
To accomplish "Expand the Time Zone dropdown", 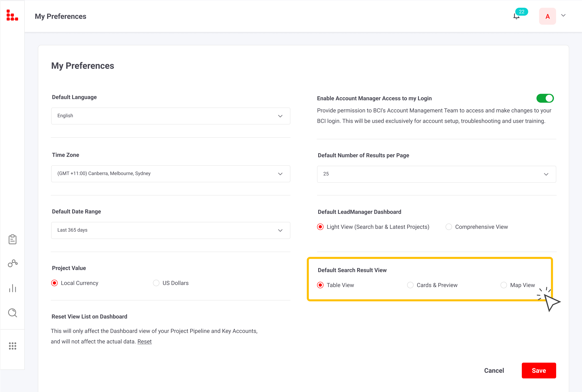I will pyautogui.click(x=171, y=174).
